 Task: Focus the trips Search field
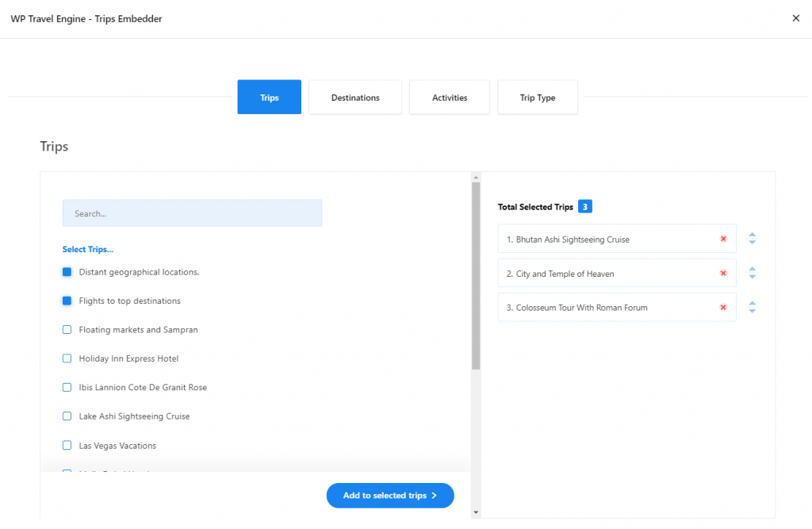[x=192, y=213]
